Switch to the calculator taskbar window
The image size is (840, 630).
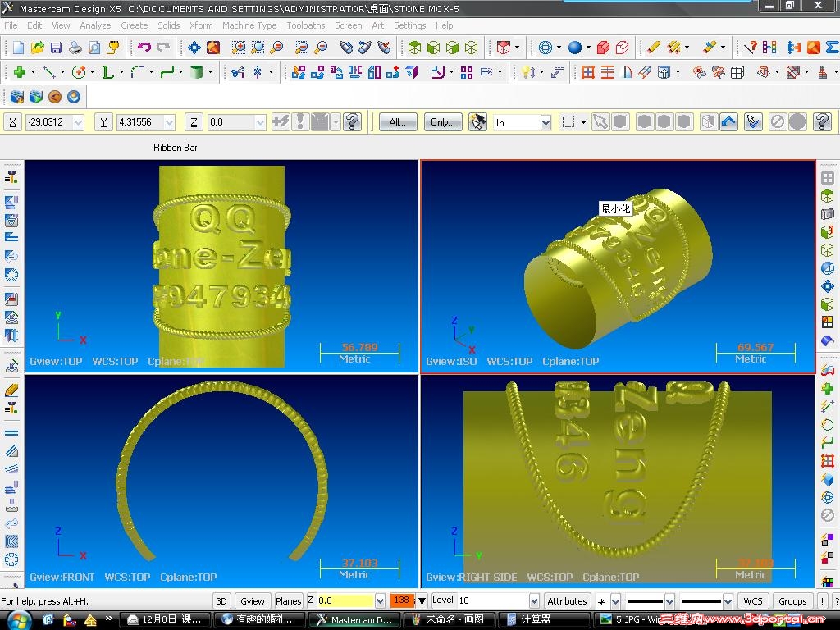coord(545,620)
